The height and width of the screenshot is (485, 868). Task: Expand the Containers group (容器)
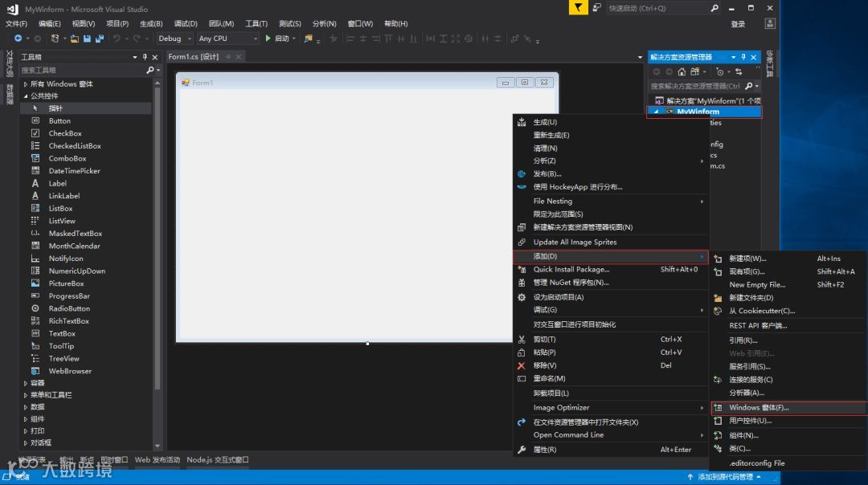point(26,383)
